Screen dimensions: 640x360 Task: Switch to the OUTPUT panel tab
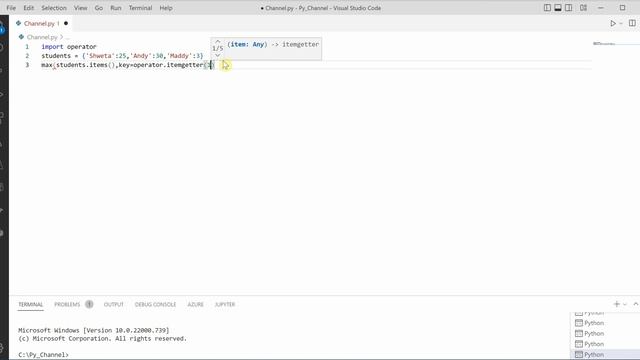[x=113, y=304]
